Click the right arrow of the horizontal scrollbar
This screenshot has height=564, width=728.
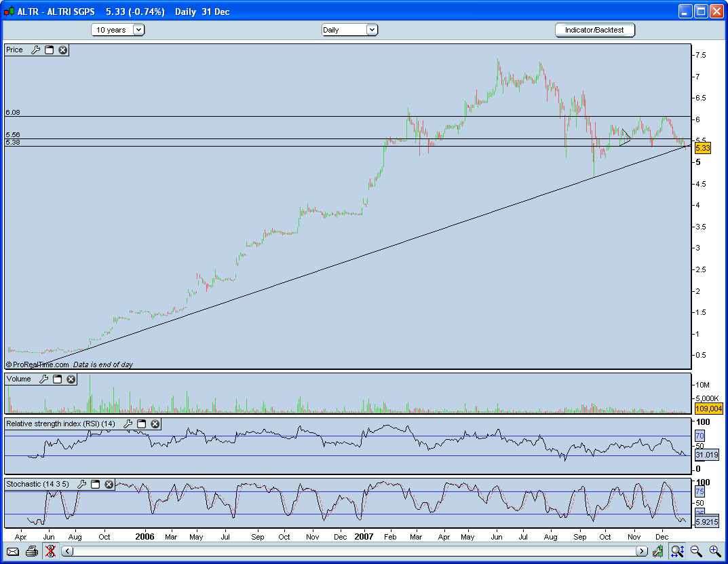point(642,552)
